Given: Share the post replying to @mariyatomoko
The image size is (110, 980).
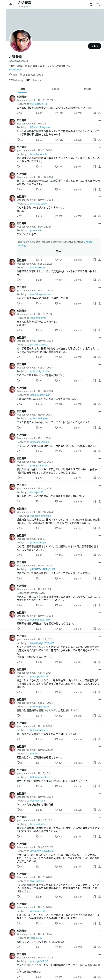Looking at the screenshot, I should tap(99, 167).
